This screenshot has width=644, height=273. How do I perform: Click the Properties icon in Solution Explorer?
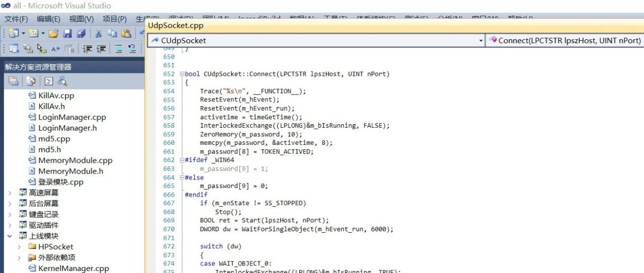13,81
